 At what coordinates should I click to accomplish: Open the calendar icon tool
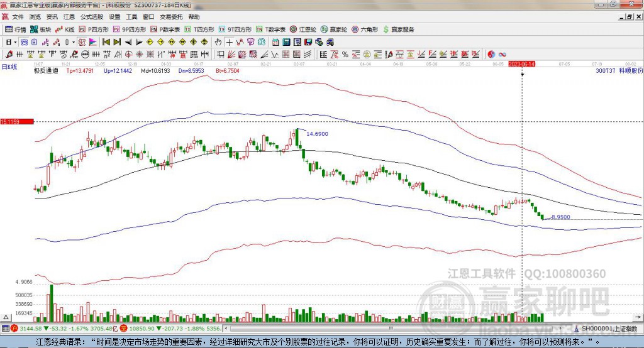point(275,42)
